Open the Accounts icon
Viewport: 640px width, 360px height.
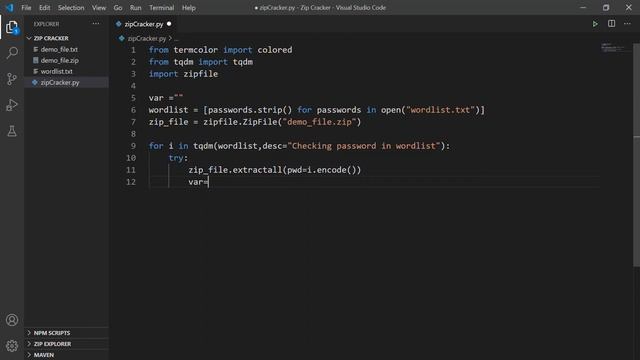click(12, 320)
